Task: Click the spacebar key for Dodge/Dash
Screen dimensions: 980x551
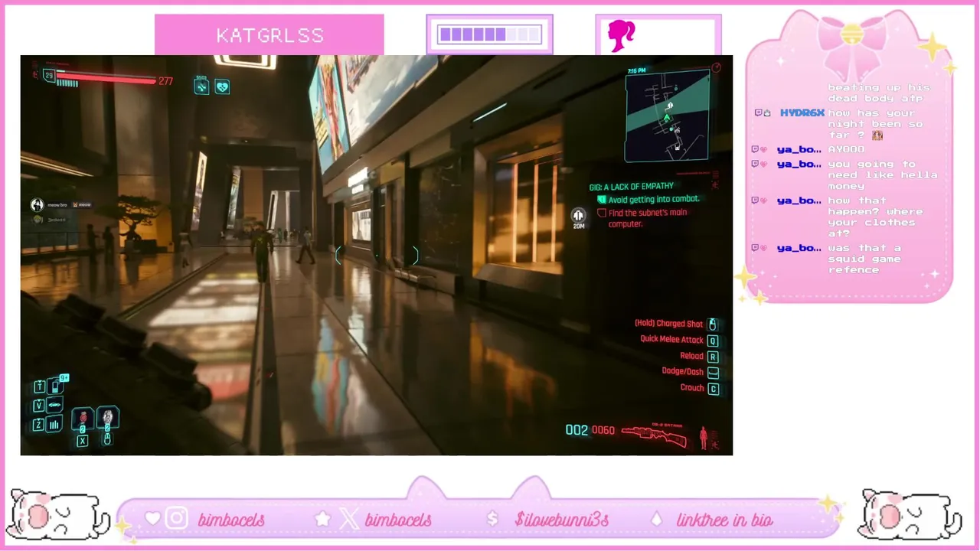Action: click(x=713, y=373)
